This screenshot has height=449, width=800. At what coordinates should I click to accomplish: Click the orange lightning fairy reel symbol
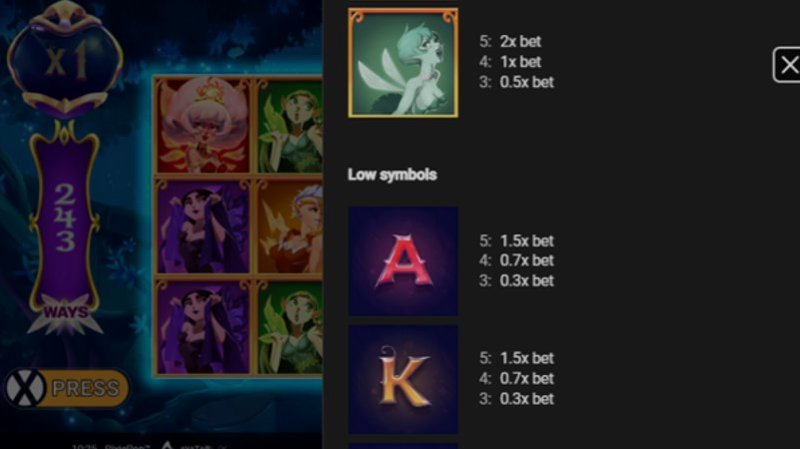pyautogui.click(x=289, y=226)
